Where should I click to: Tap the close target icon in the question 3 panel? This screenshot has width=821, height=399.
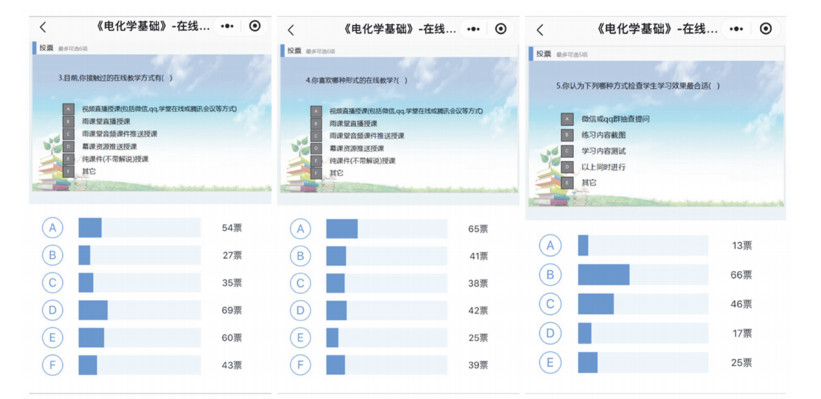point(255,26)
